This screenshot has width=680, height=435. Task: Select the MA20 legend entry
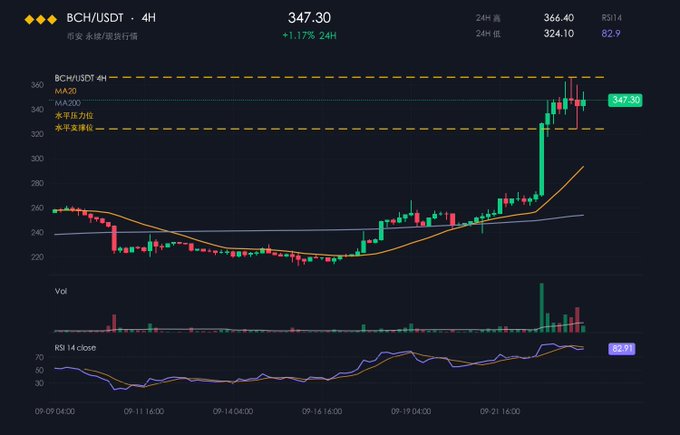[x=65, y=91]
